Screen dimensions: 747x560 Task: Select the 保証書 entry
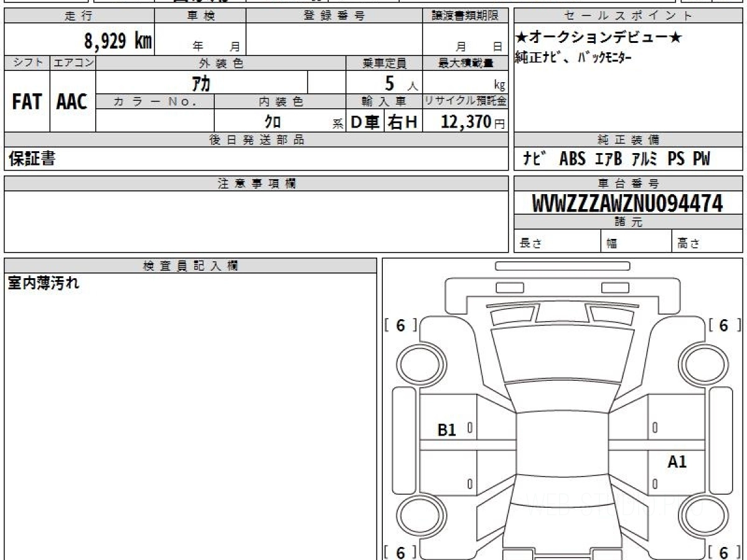(x=32, y=159)
